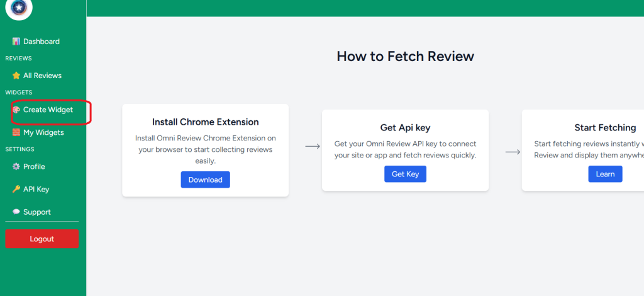644x296 pixels.
Task: Click the key icon beside API Key
Action: [x=16, y=189]
